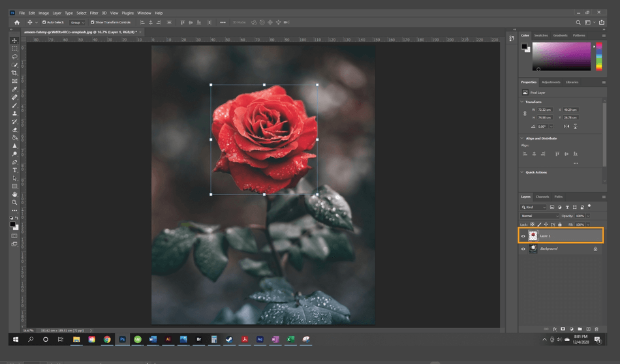This screenshot has height=364, width=620.
Task: Select the Eyedropper tool
Action: (x=14, y=89)
